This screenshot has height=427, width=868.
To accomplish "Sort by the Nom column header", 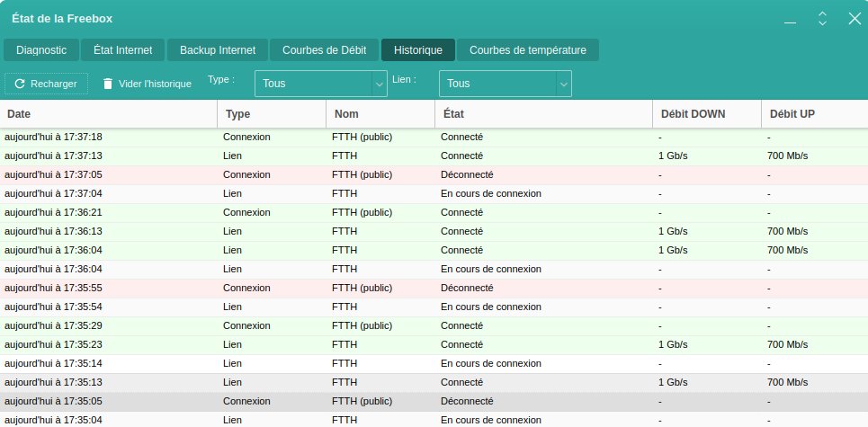I will (380, 114).
